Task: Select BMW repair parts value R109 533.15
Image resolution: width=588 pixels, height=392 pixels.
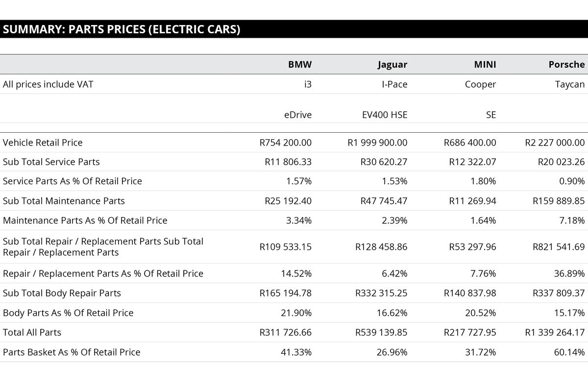Action: pyautogui.click(x=286, y=247)
